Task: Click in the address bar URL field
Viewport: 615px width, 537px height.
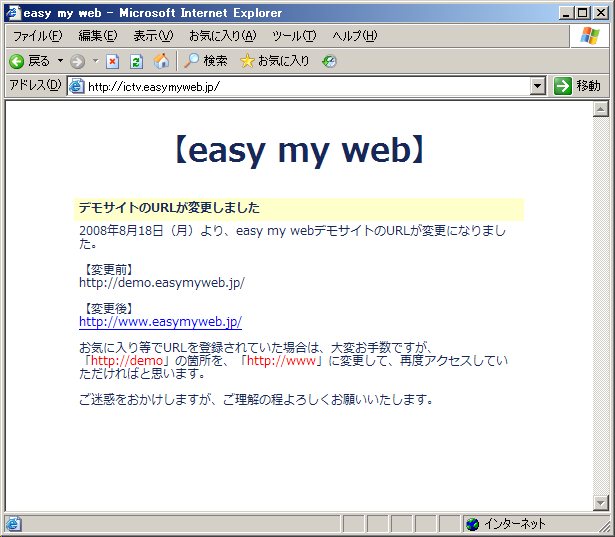Action: click(300, 86)
